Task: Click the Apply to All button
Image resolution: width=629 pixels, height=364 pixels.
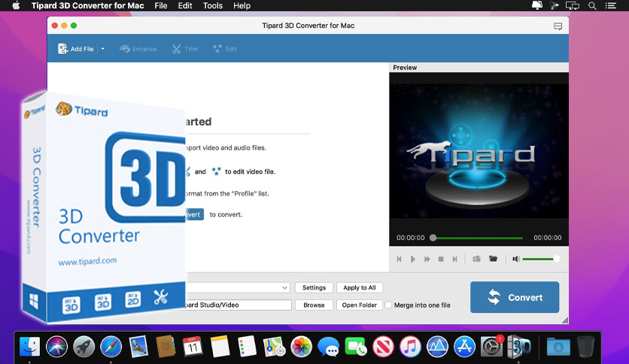Action: tap(360, 287)
